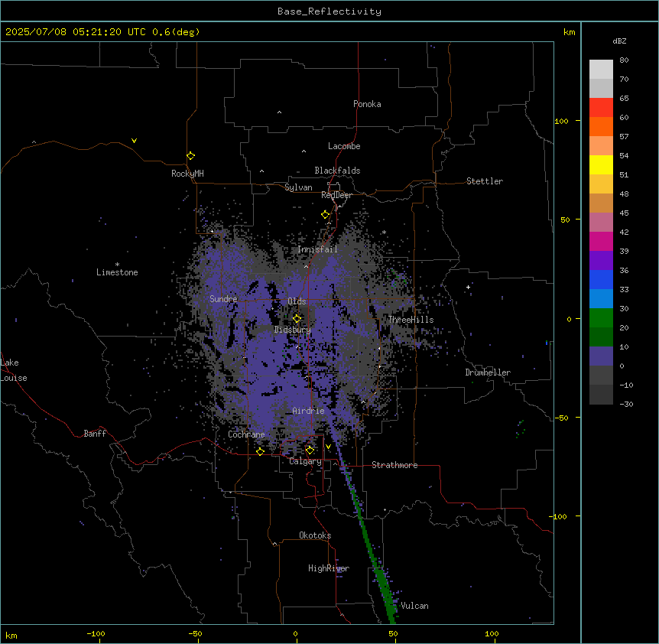The width and height of the screenshot is (659, 644).
Task: Click the Base_Reflectivity title text
Action: [329, 11]
